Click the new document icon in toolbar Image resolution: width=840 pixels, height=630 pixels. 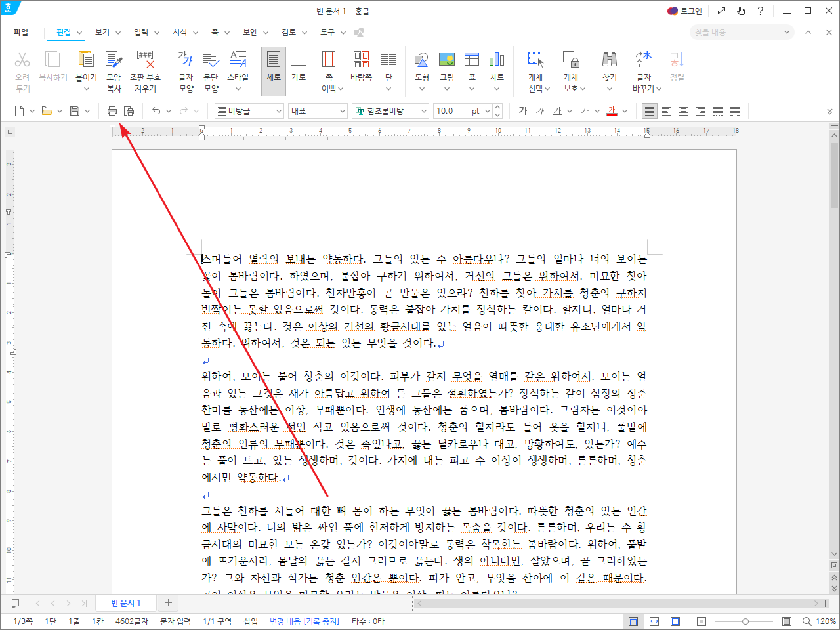tap(20, 111)
